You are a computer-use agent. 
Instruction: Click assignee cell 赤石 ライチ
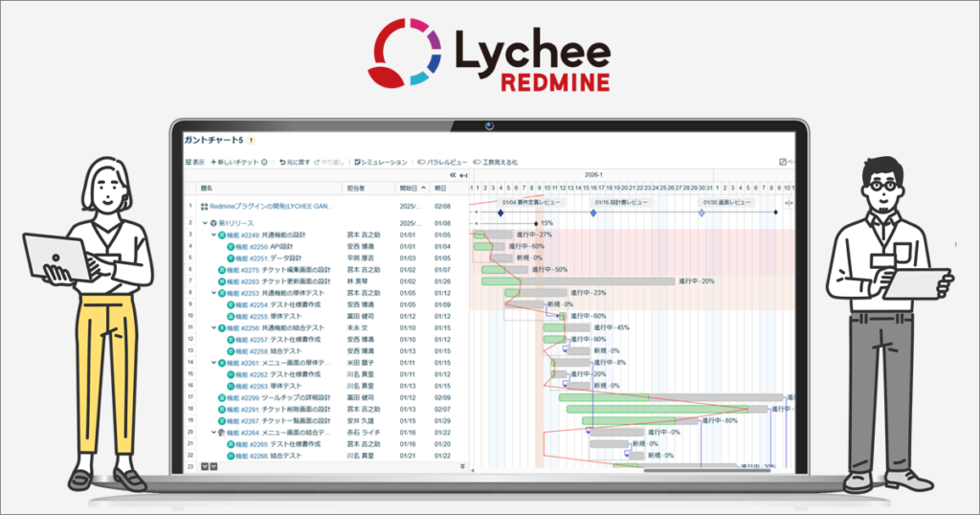pyautogui.click(x=363, y=433)
